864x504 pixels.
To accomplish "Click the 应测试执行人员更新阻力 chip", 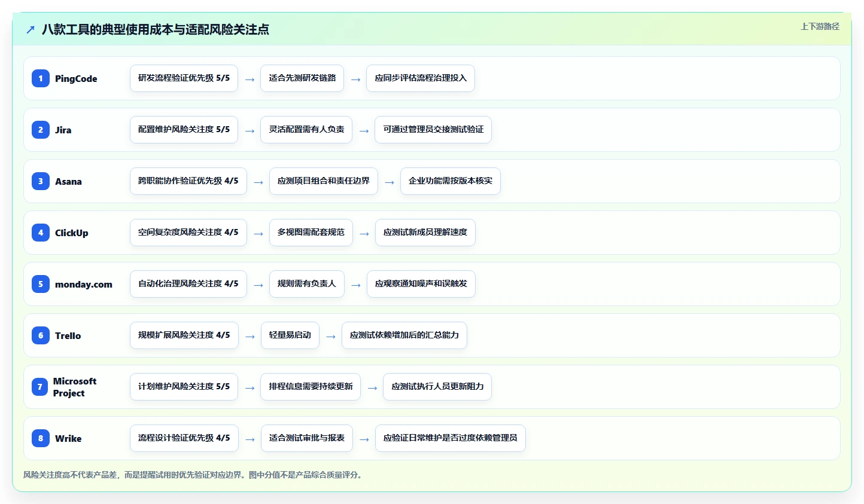I will pyautogui.click(x=437, y=387).
